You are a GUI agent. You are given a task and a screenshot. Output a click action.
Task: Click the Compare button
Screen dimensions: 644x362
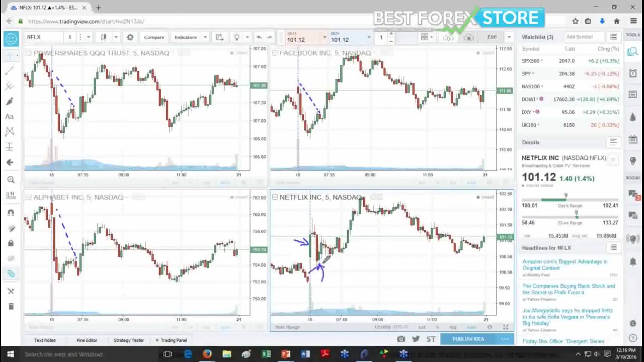[x=154, y=37]
